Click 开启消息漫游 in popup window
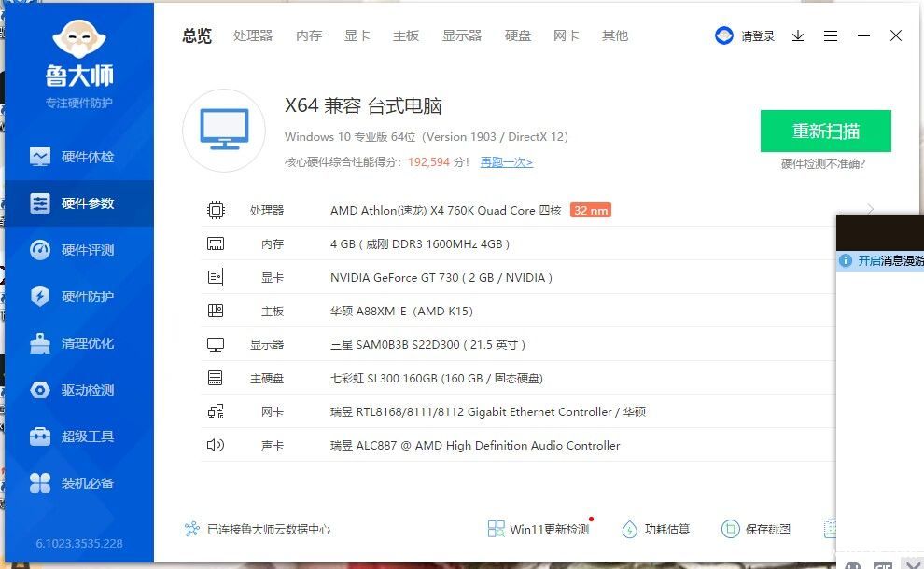 (889, 260)
